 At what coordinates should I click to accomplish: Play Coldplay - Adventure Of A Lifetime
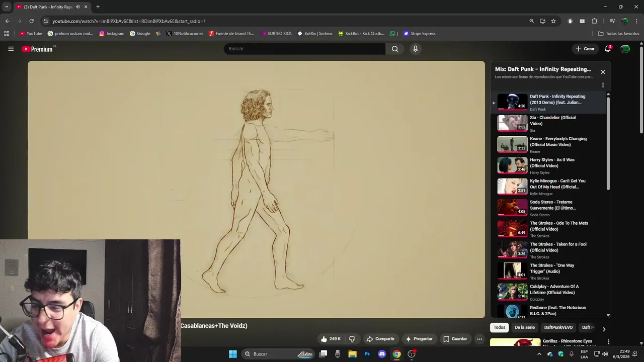pos(548,292)
